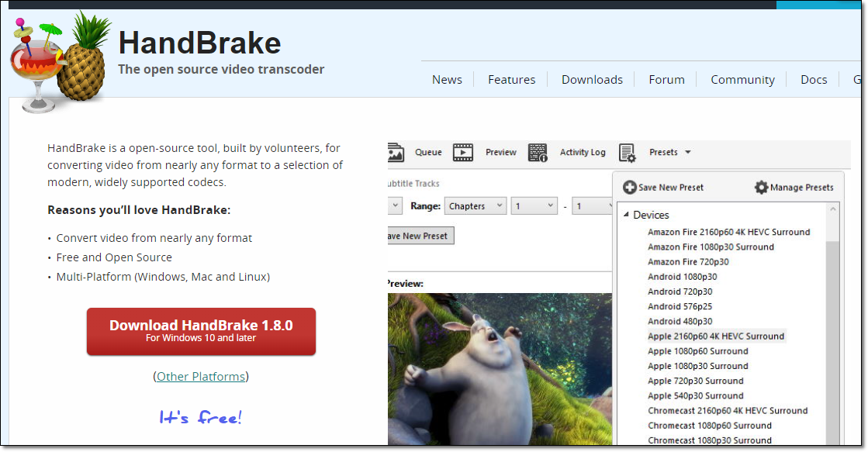868x452 pixels.
Task: Click 'Multi-Platform (Windows, Mac and Linux)' bullet
Action: 163,277
